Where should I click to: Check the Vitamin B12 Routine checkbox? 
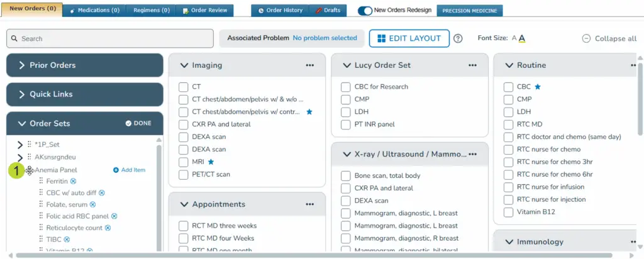508,212
